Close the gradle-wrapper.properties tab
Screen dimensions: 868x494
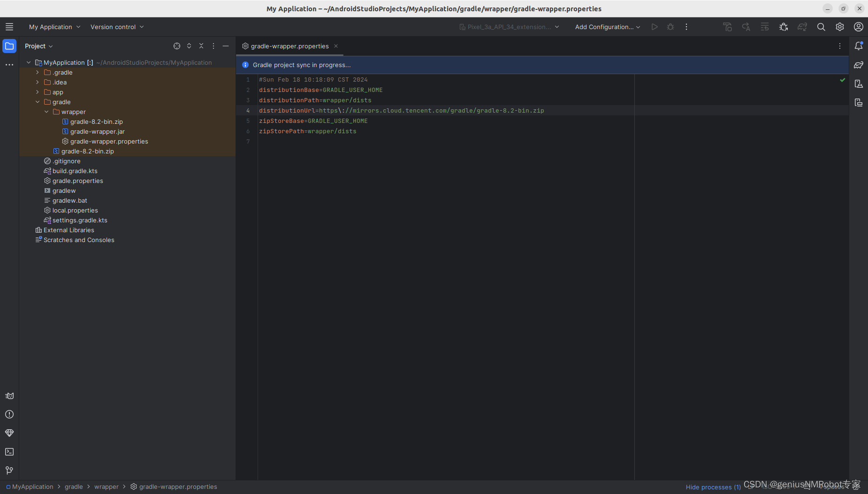tap(336, 46)
